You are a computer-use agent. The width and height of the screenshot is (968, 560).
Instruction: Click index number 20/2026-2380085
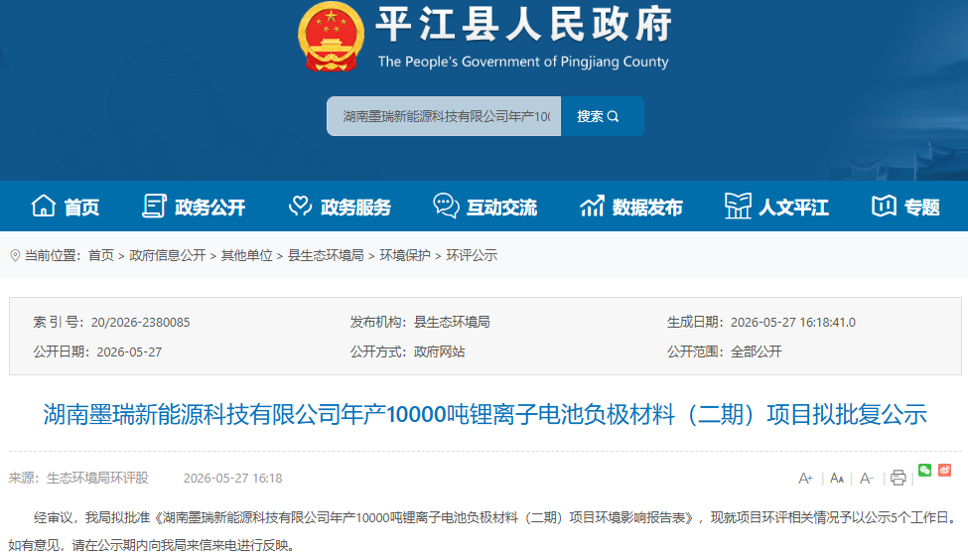click(x=141, y=323)
